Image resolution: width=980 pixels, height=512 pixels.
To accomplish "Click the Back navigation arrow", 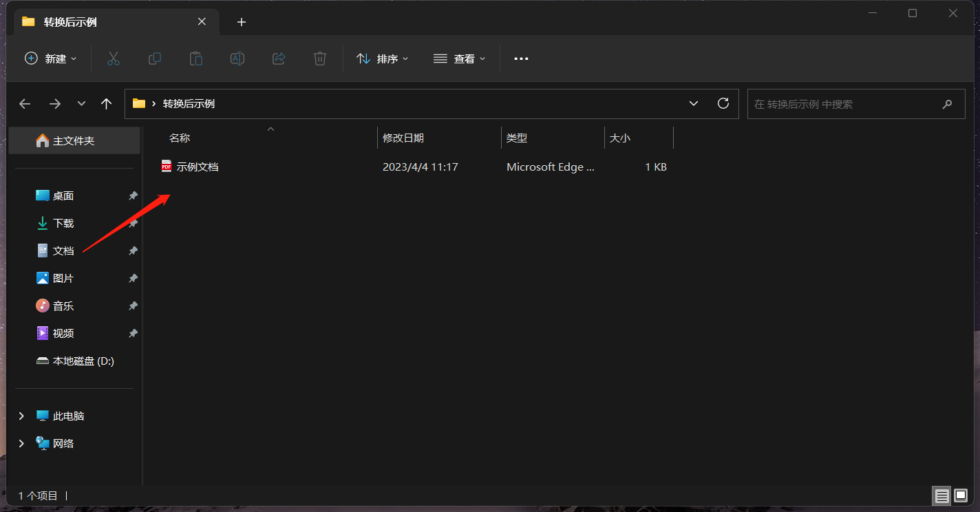I will click(25, 103).
